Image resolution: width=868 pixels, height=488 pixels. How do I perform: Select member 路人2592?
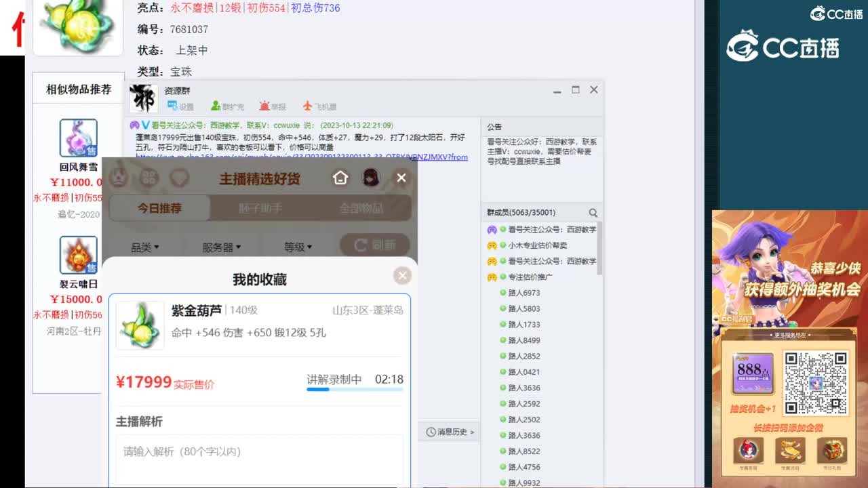[524, 403]
